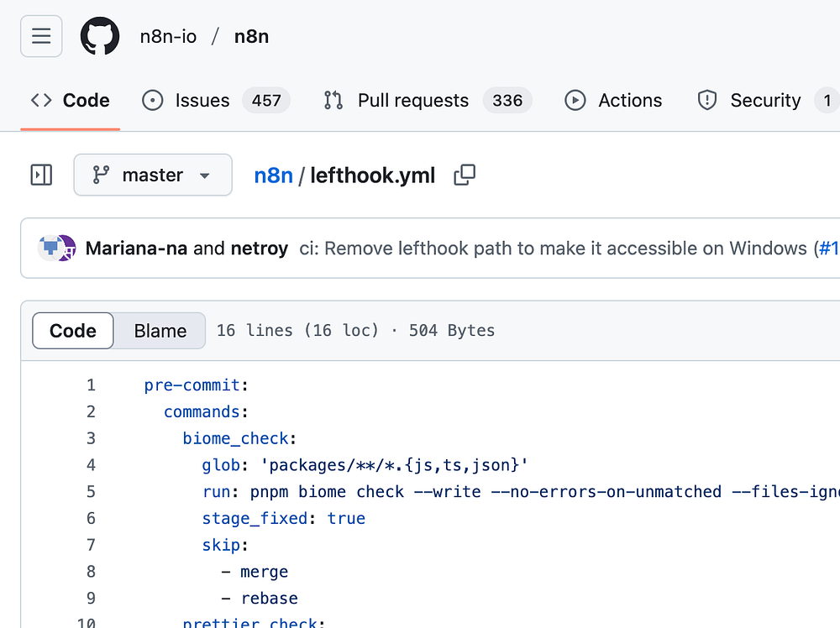Select the Code view button
Image resolution: width=840 pixels, height=628 pixels.
coord(73,331)
